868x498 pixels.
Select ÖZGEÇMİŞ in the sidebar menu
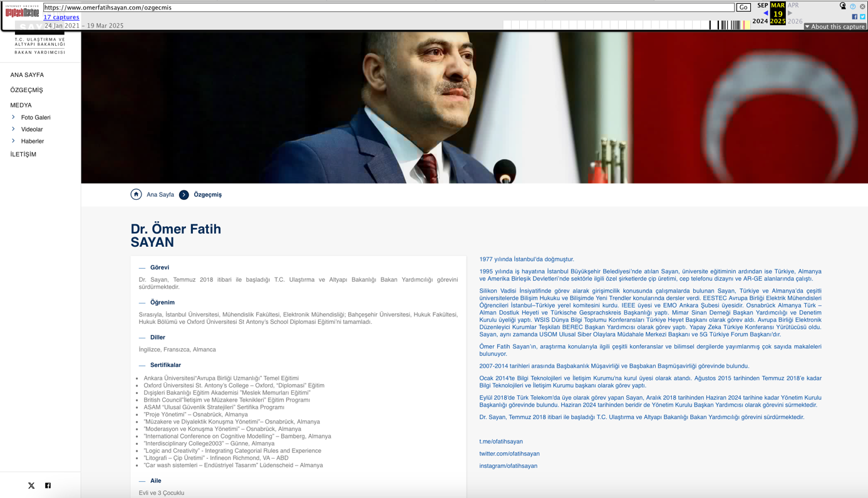click(x=26, y=90)
